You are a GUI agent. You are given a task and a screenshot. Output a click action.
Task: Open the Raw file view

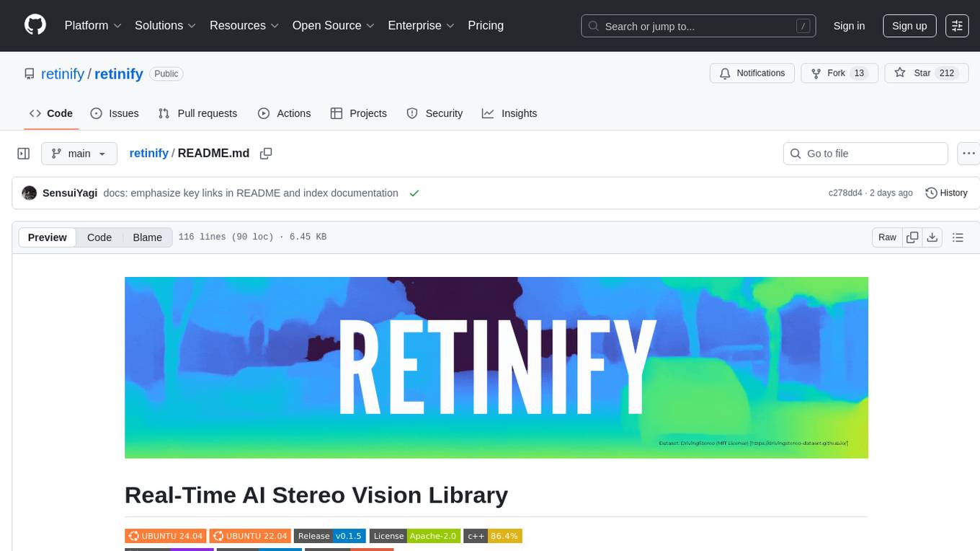(887, 237)
